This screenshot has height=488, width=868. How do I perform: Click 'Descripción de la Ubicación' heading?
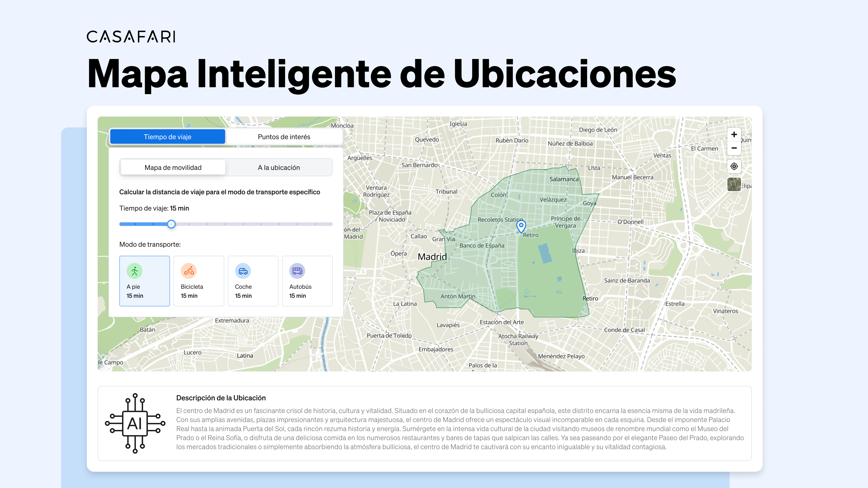point(221,398)
